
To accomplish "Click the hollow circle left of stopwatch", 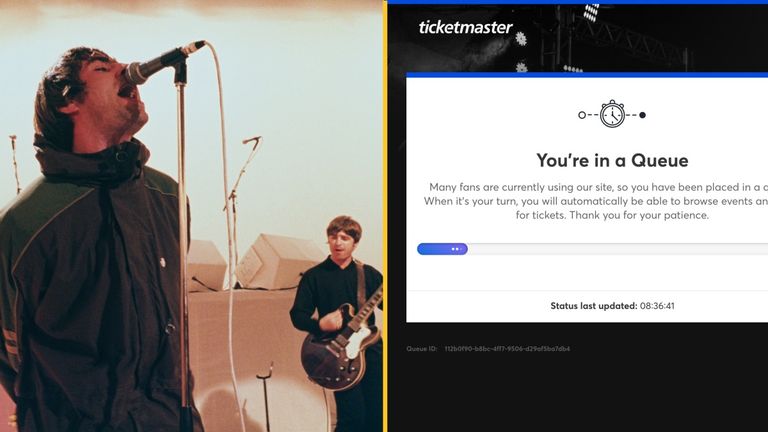I will pyautogui.click(x=582, y=115).
